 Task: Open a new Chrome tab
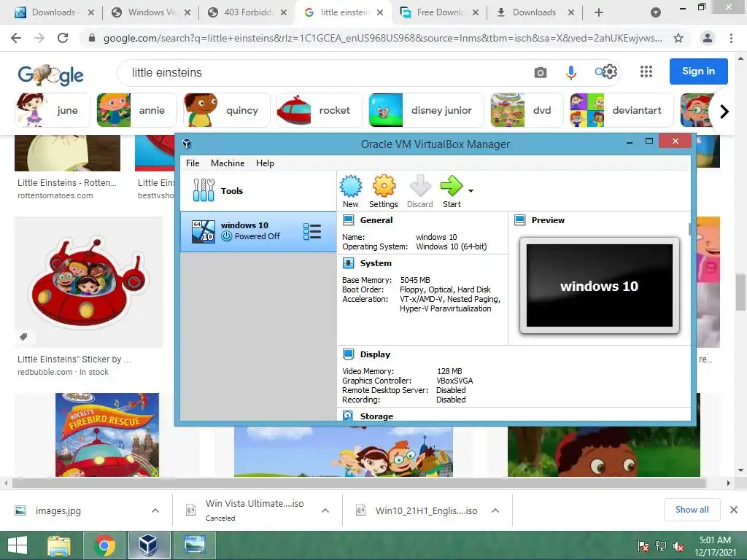click(x=599, y=12)
